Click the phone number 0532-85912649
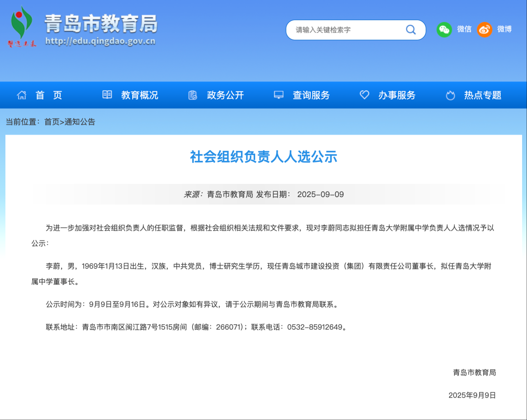The height and width of the screenshot is (420, 527). [315, 327]
